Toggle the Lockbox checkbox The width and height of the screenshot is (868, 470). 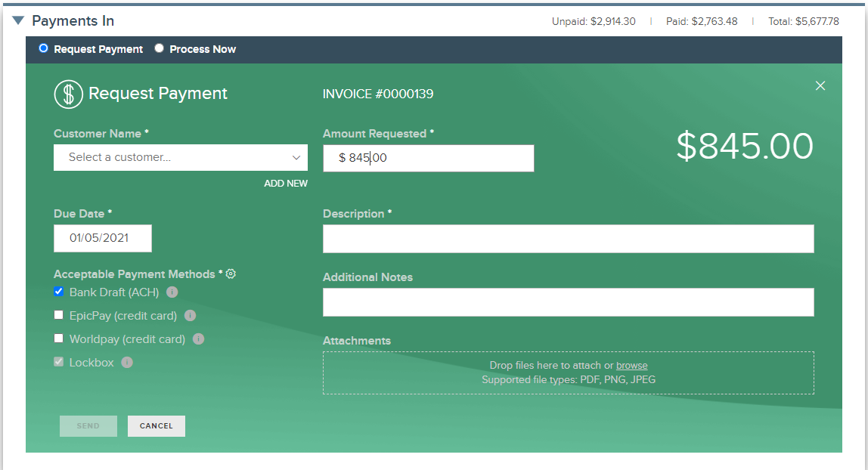tap(59, 362)
